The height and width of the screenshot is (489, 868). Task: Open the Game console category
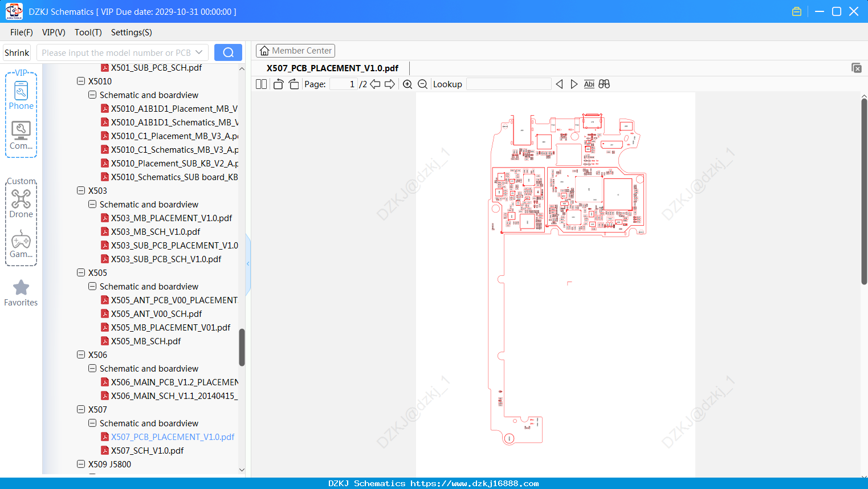pyautogui.click(x=21, y=244)
